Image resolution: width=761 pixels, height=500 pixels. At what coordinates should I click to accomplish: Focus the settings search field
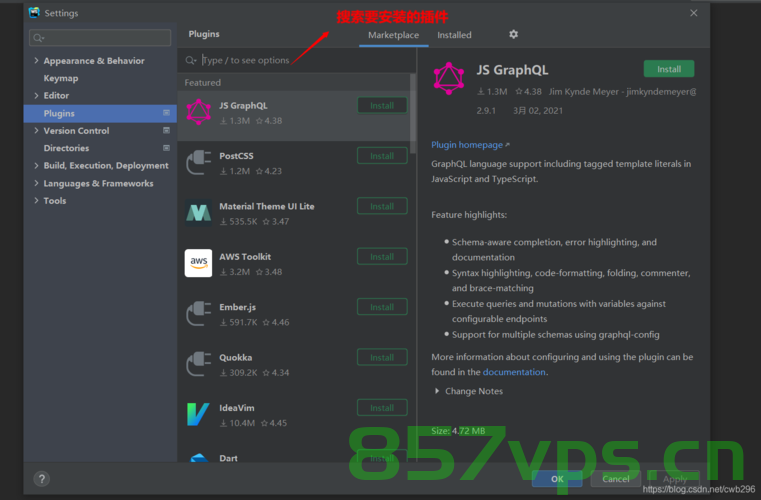pyautogui.click(x=100, y=38)
